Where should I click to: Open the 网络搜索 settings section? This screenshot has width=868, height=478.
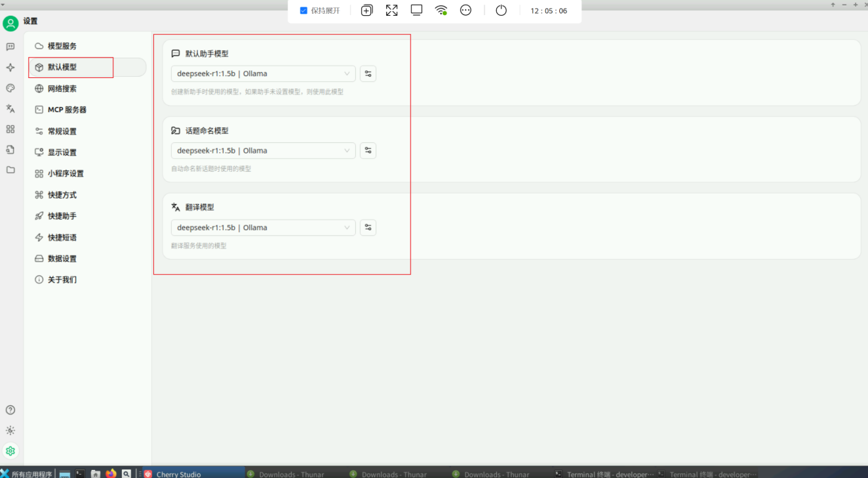87,89
